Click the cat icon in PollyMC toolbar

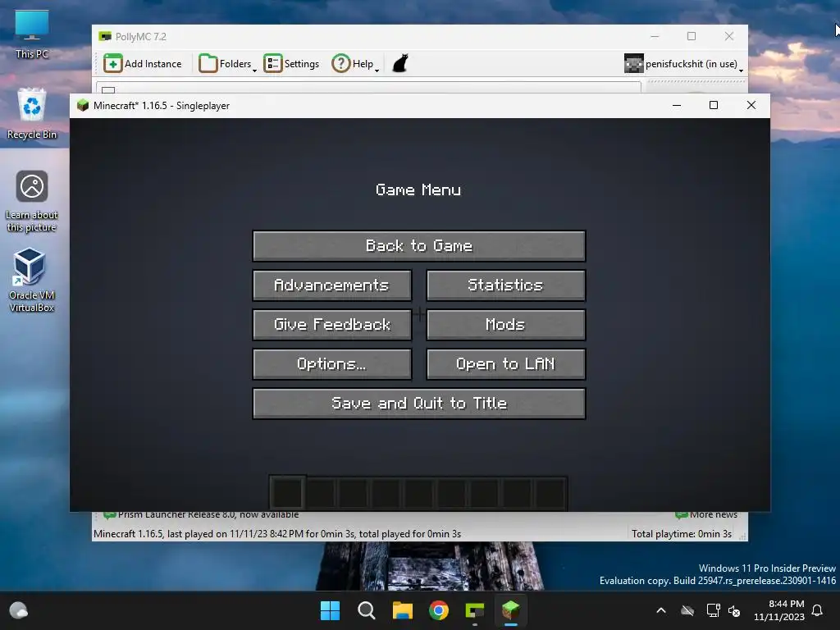(400, 64)
